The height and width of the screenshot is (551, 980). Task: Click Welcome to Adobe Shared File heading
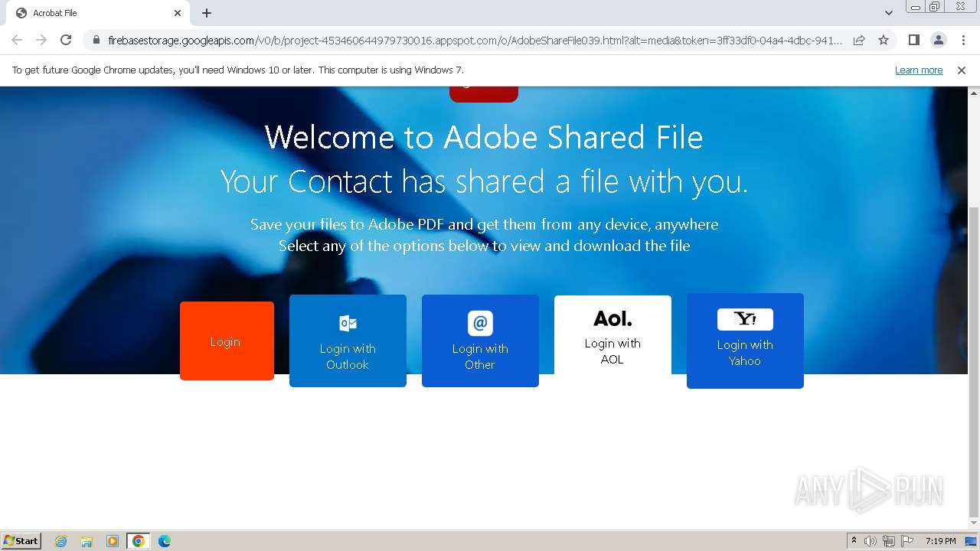click(x=484, y=138)
